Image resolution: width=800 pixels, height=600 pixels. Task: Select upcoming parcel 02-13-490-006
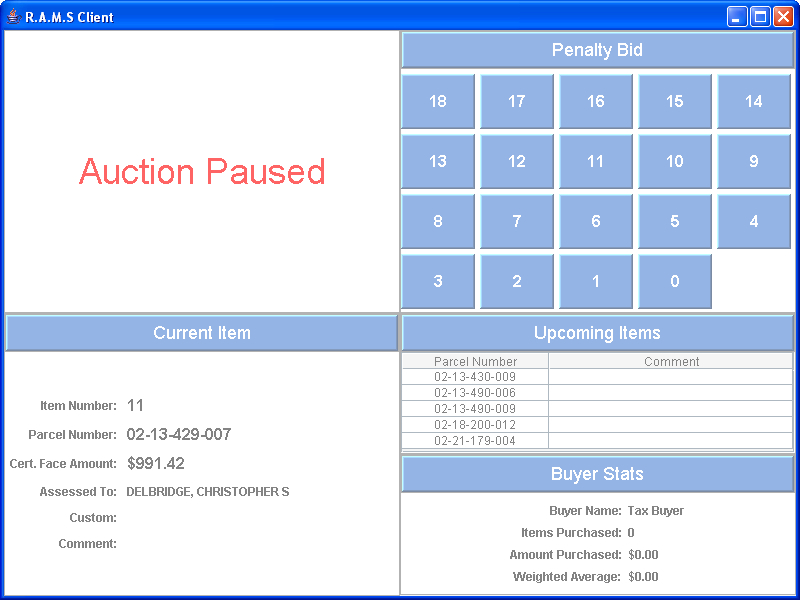476,393
